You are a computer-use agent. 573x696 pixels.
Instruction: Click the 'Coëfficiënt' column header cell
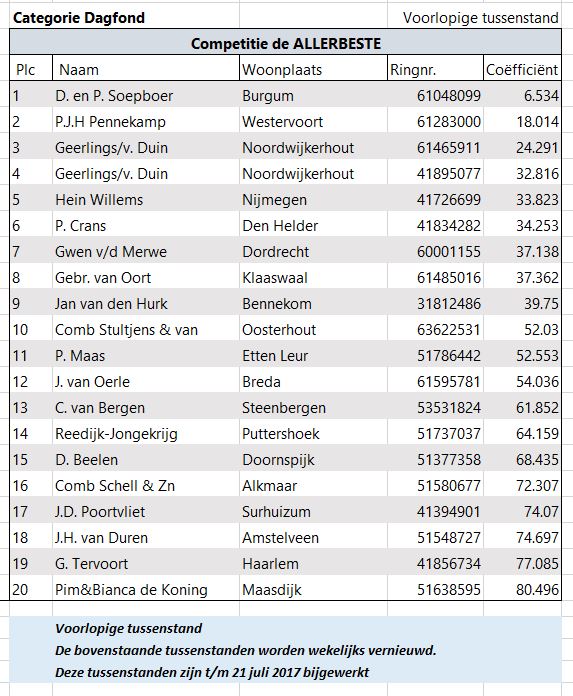click(522, 69)
